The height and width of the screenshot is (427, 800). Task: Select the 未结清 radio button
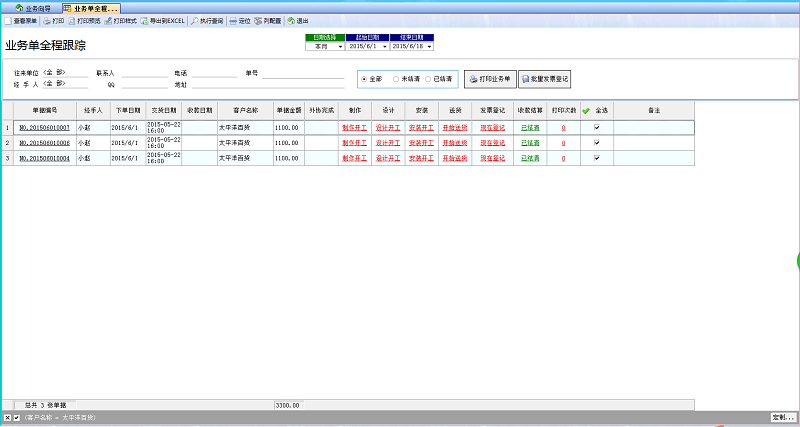pos(396,78)
